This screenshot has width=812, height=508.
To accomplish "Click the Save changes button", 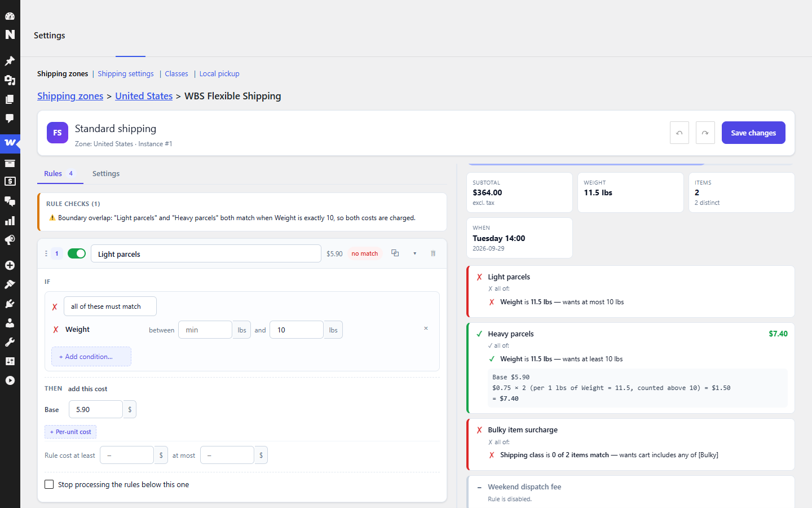I will [753, 133].
